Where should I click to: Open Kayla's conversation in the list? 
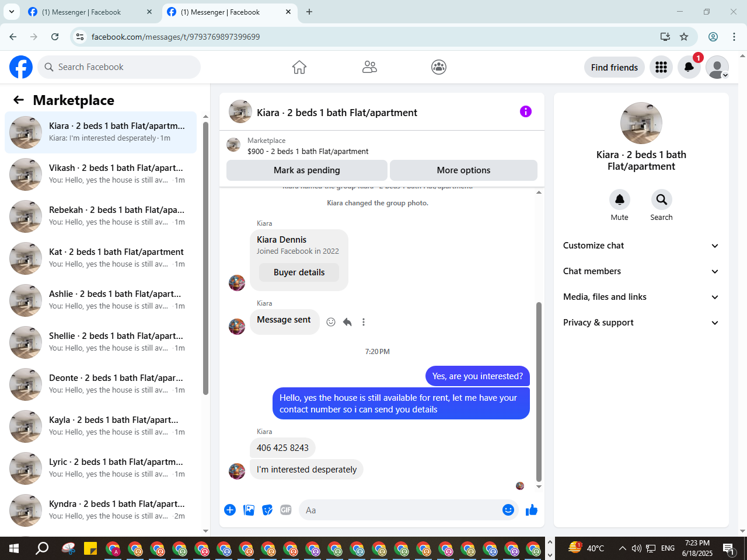click(100, 426)
